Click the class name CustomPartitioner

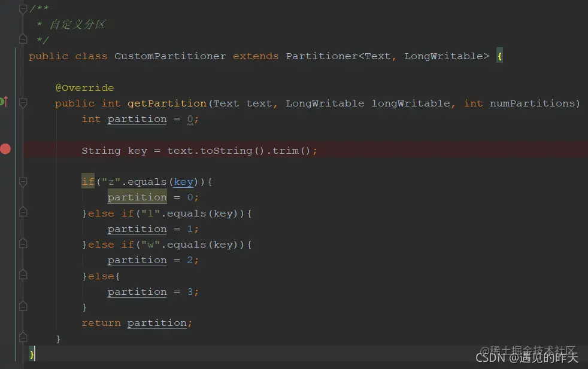(x=170, y=56)
